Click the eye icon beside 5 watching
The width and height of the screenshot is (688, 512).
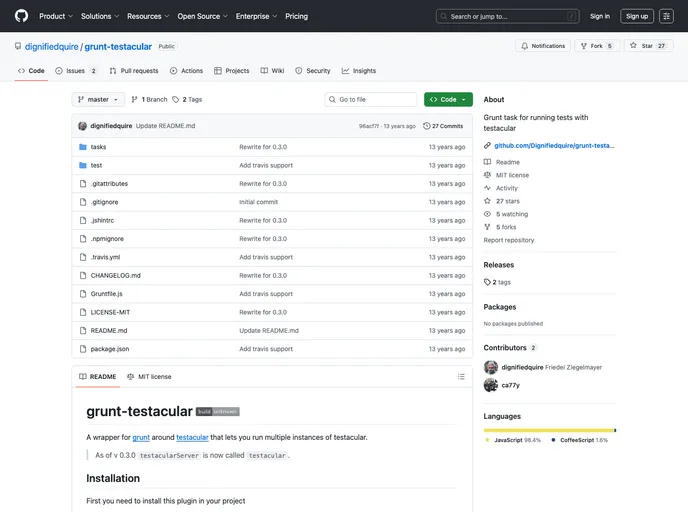(x=487, y=214)
